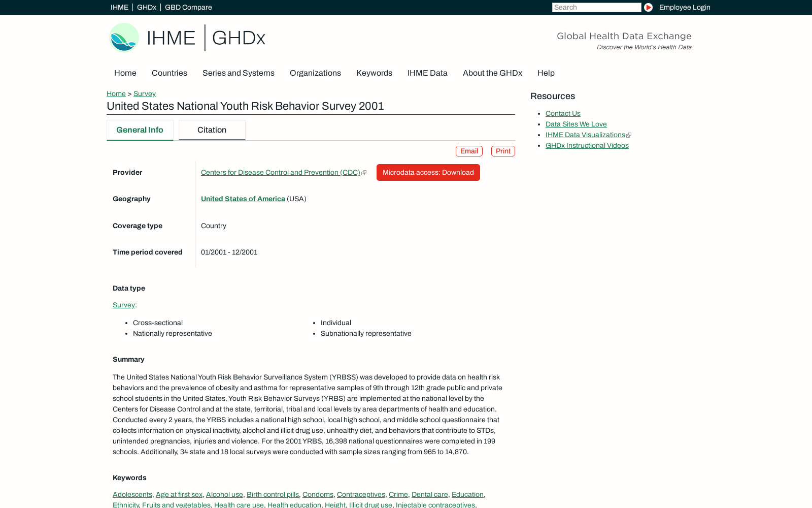Open the Contraceptives keyword

(x=361, y=495)
